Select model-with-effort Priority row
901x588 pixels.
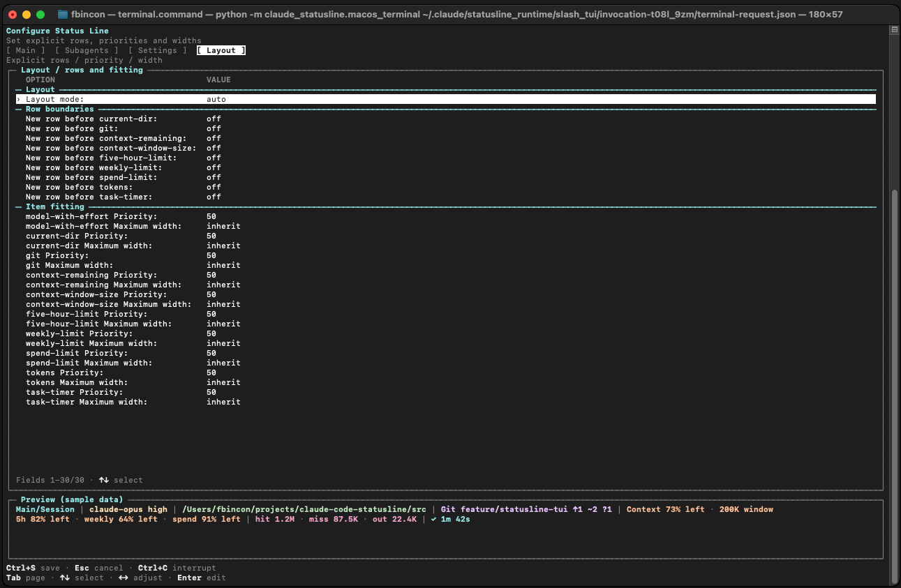coord(445,216)
